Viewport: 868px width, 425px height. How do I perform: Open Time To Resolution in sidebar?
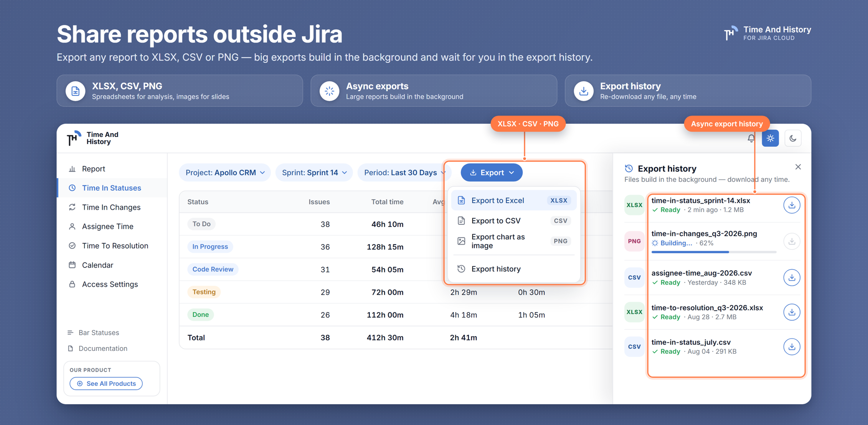click(112, 246)
